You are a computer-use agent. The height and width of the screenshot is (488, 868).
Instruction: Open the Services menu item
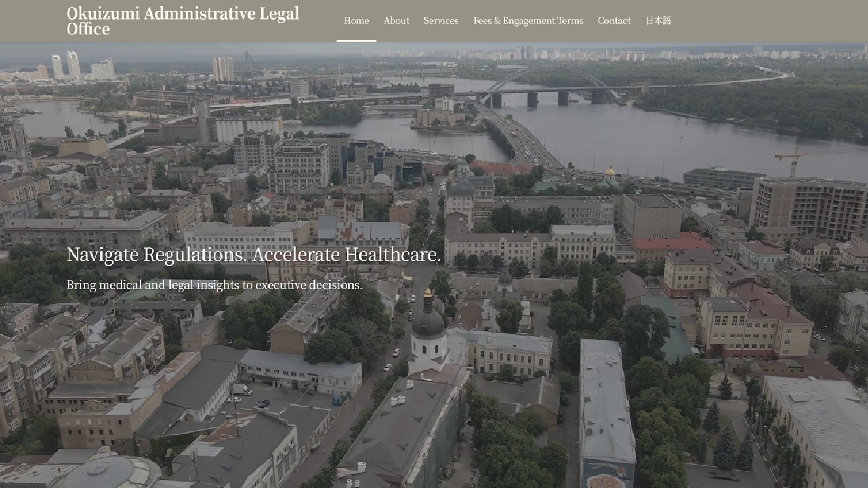[x=441, y=21]
